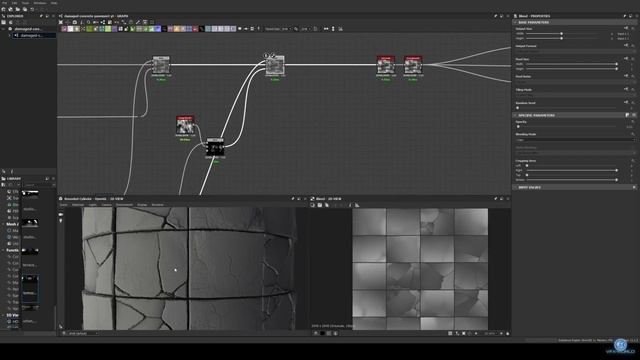The image size is (640, 360).
Task: Click the light bulb icon in 3D view sidebar
Action: point(61,221)
